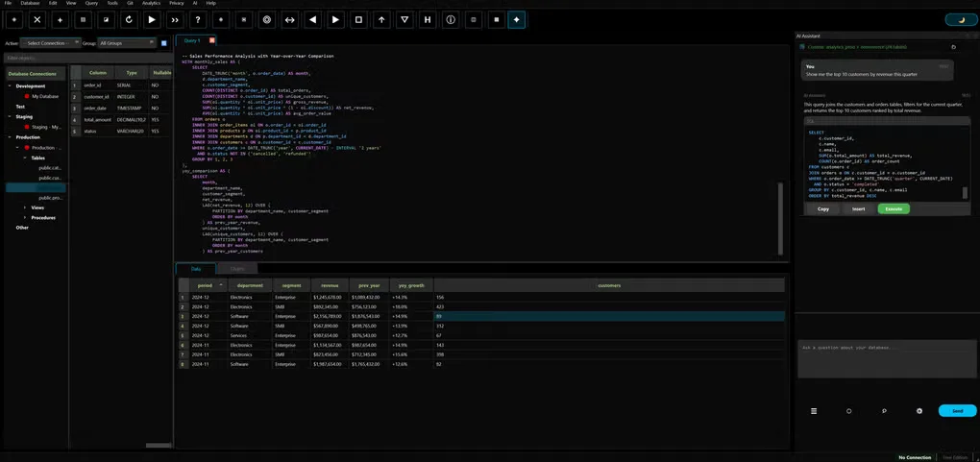The width and height of the screenshot is (980, 462).
Task: Open the Database menu
Action: [30, 3]
